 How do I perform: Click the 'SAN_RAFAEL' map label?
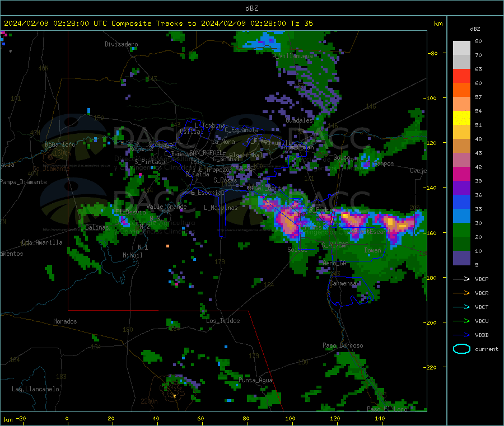(206, 152)
